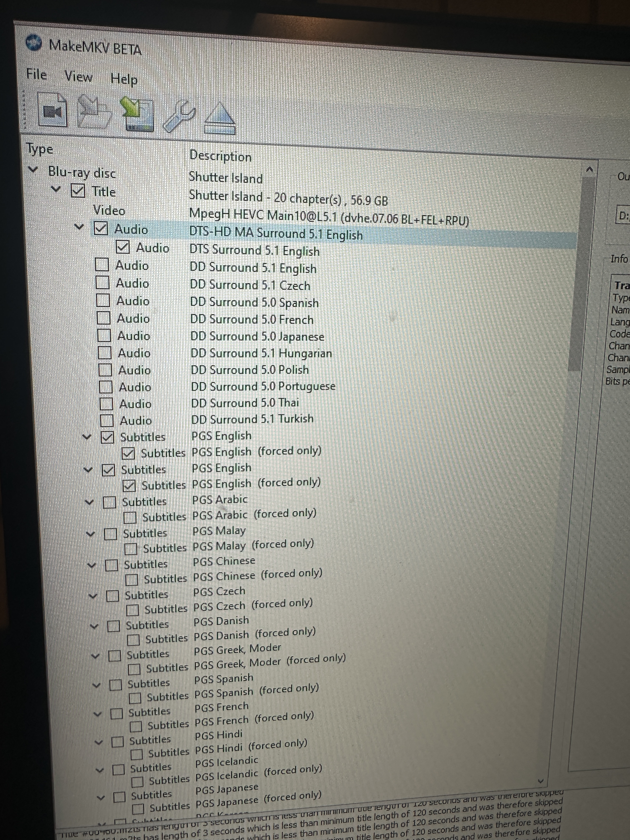This screenshot has height=840, width=630.
Task: Open the File menu
Action: coord(36,74)
